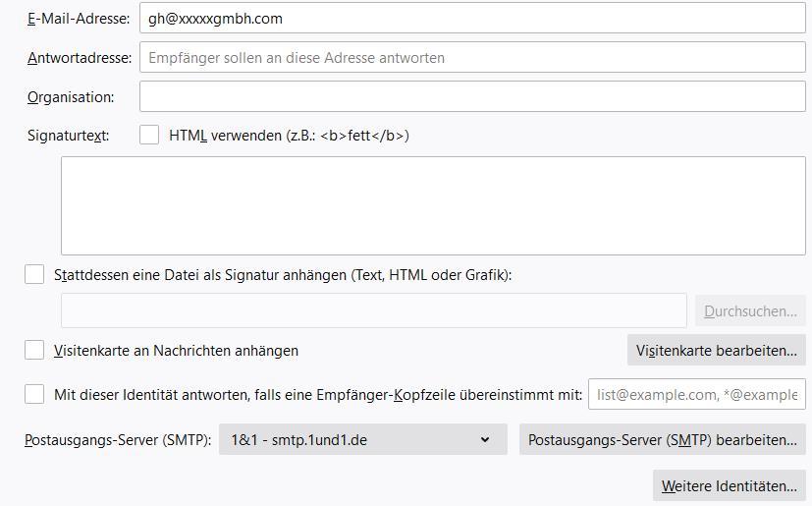Screen dimensions: 812x506
Task: Click the "Postausgangs-Server (SMTP):" label
Action: click(118, 440)
